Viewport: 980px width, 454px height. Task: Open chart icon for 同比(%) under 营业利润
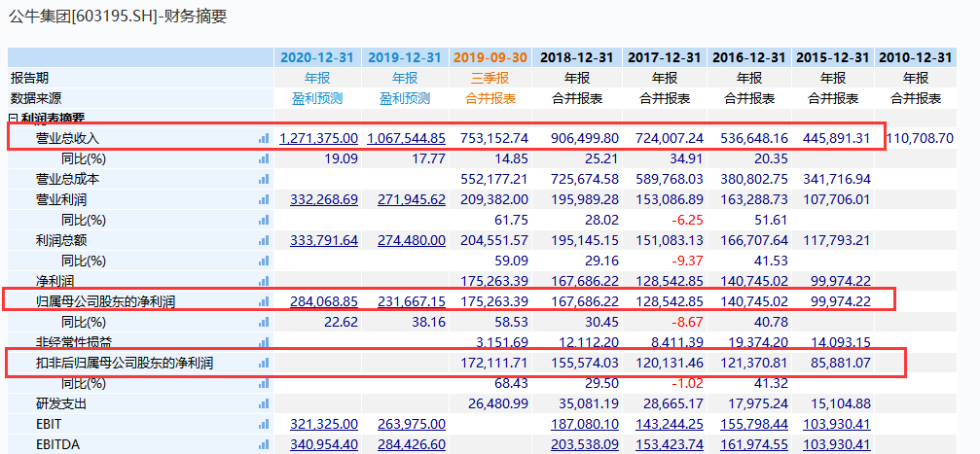coord(264,220)
